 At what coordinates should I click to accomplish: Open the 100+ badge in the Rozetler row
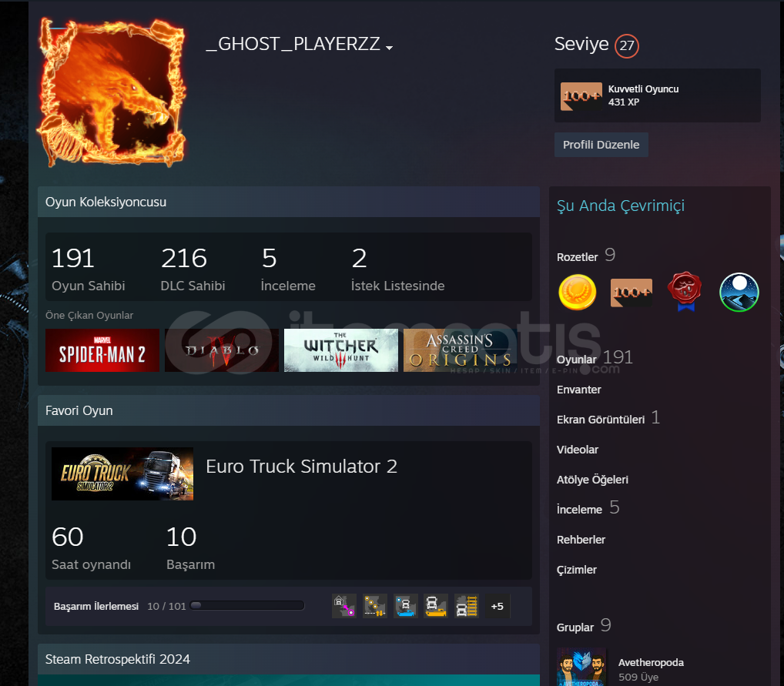(x=631, y=292)
